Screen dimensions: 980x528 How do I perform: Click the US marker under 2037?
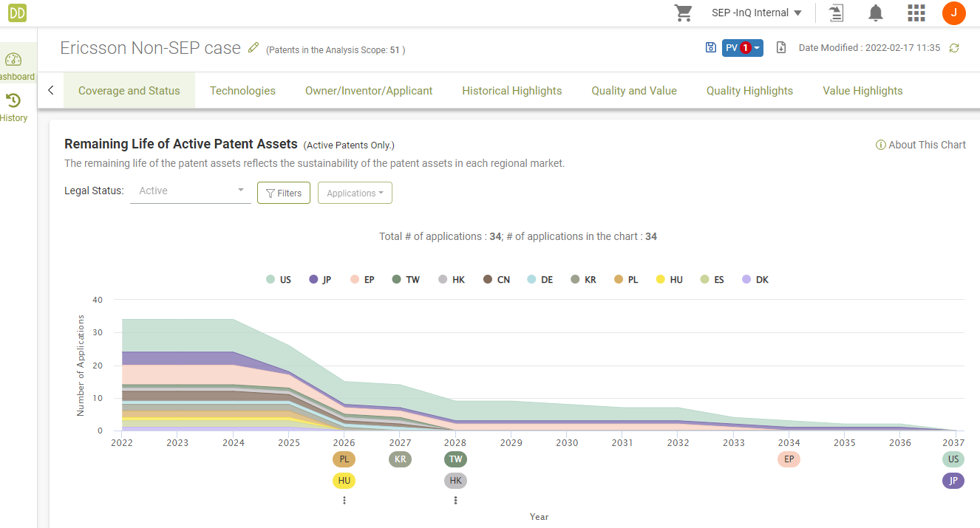click(x=953, y=459)
